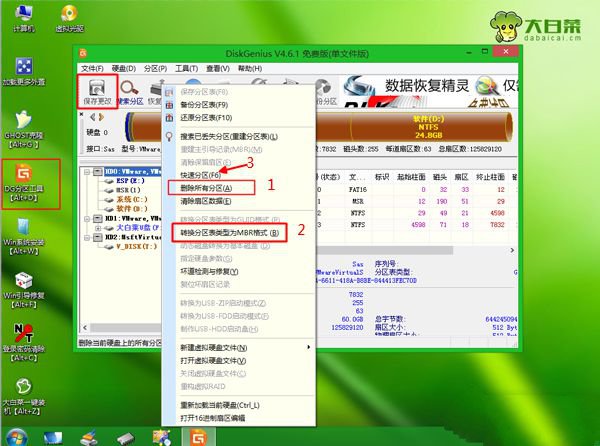600x446 pixels.
Task: Collapse the HD2:MsftVirtual tree node
Action: click(86, 238)
